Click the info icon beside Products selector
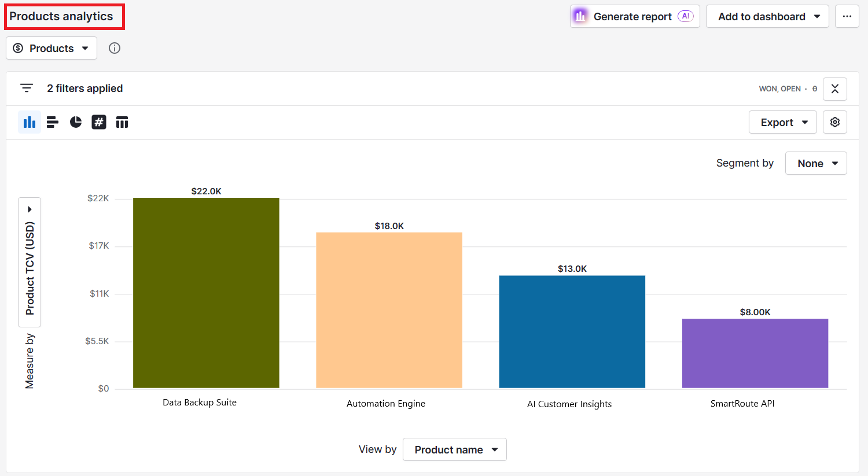 coord(114,48)
